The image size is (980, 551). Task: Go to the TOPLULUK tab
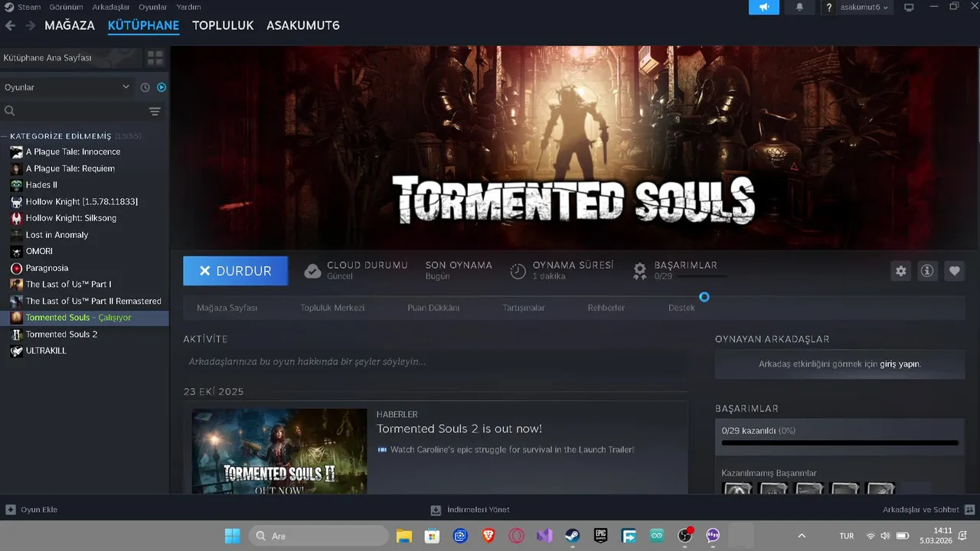click(223, 25)
